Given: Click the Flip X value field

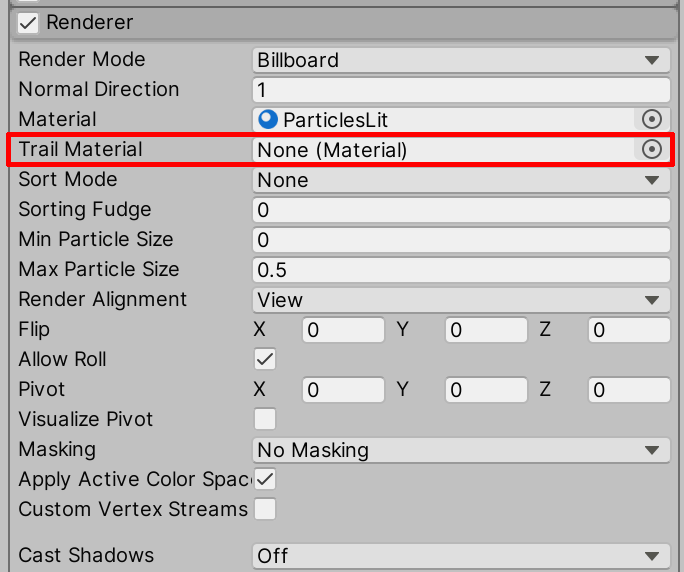Looking at the screenshot, I should pyautogui.click(x=343, y=330).
